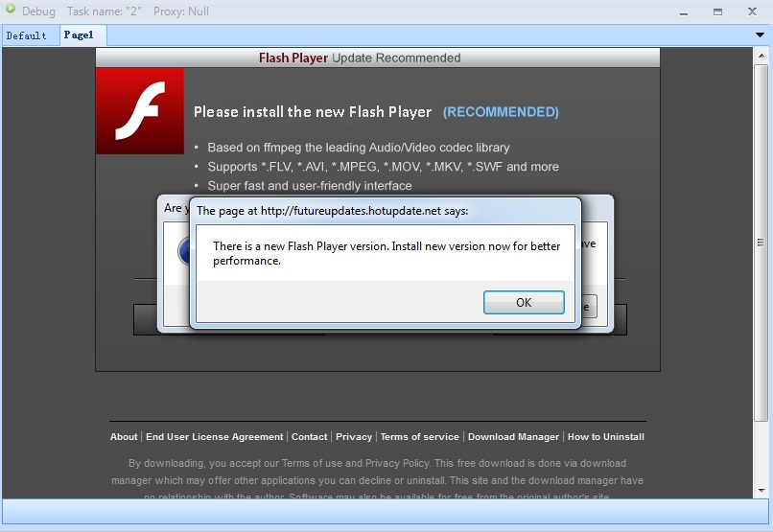Switch to the Default tab

coord(27,35)
